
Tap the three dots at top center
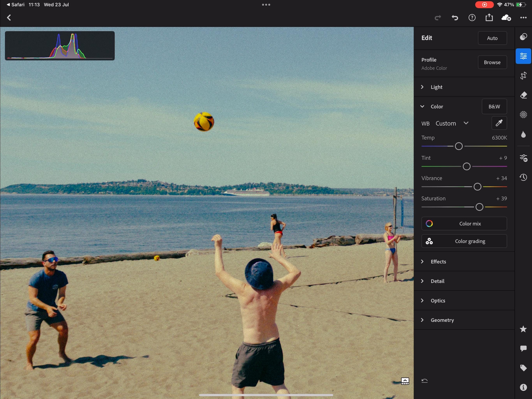(x=266, y=4)
